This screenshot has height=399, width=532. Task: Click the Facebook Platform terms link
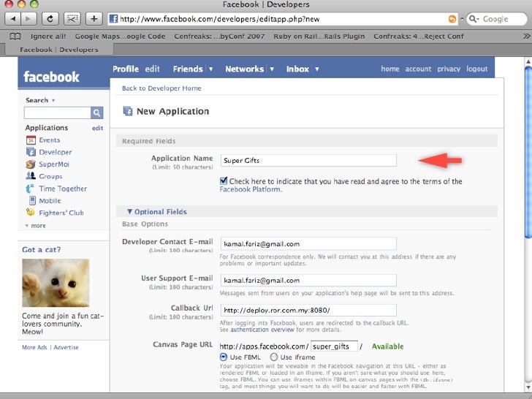point(250,189)
